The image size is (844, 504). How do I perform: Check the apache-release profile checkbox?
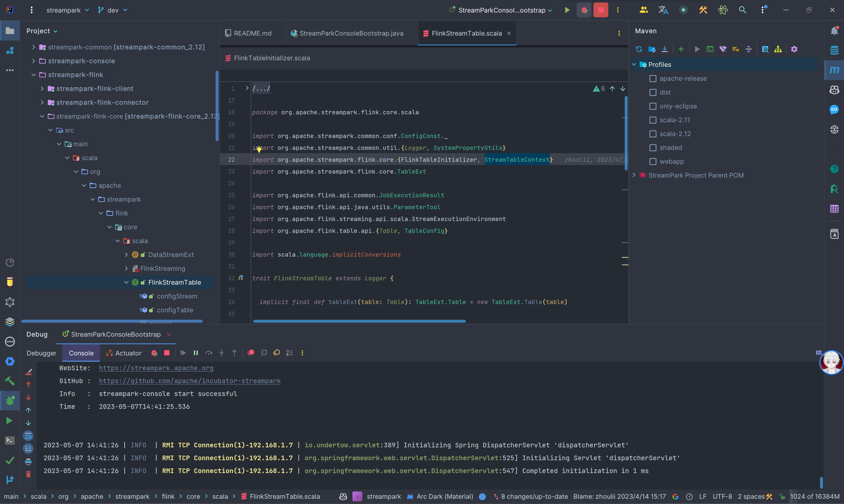(x=653, y=78)
